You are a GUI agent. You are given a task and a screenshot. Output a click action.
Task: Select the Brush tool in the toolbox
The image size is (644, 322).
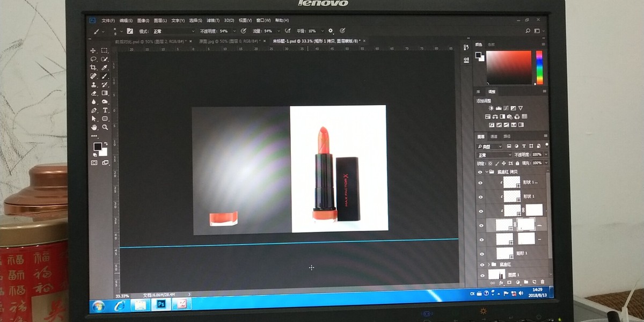click(x=105, y=76)
